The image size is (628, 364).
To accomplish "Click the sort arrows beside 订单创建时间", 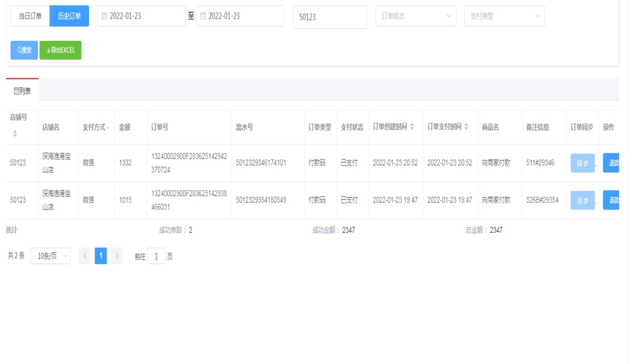I will pyautogui.click(x=412, y=127).
